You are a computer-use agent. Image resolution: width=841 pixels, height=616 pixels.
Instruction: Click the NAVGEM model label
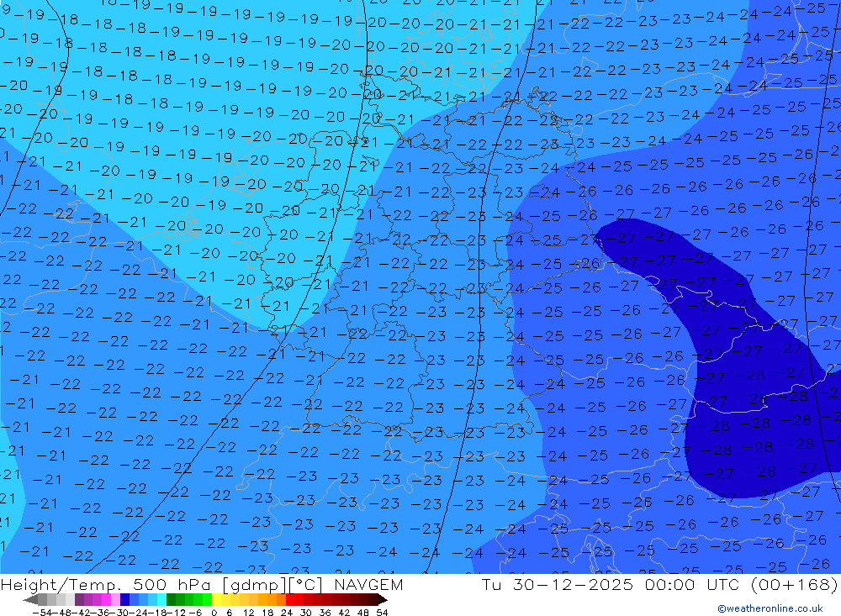click(368, 584)
